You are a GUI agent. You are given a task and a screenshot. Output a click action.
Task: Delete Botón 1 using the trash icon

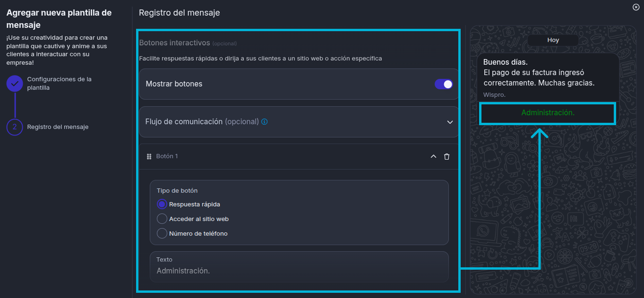(x=447, y=156)
